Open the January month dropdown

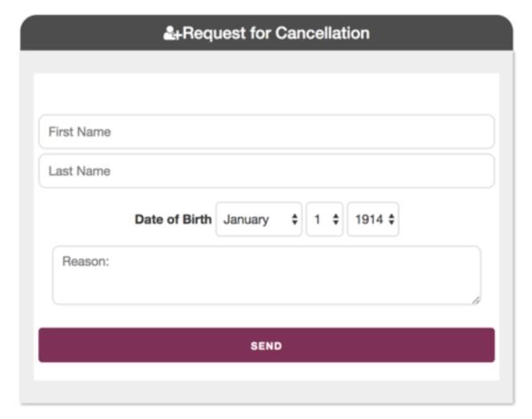pyautogui.click(x=259, y=219)
